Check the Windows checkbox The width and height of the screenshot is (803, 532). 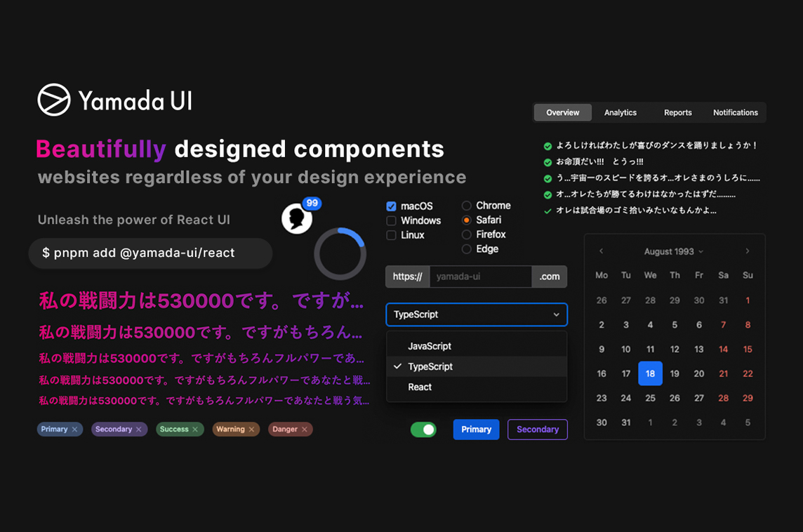pyautogui.click(x=391, y=220)
